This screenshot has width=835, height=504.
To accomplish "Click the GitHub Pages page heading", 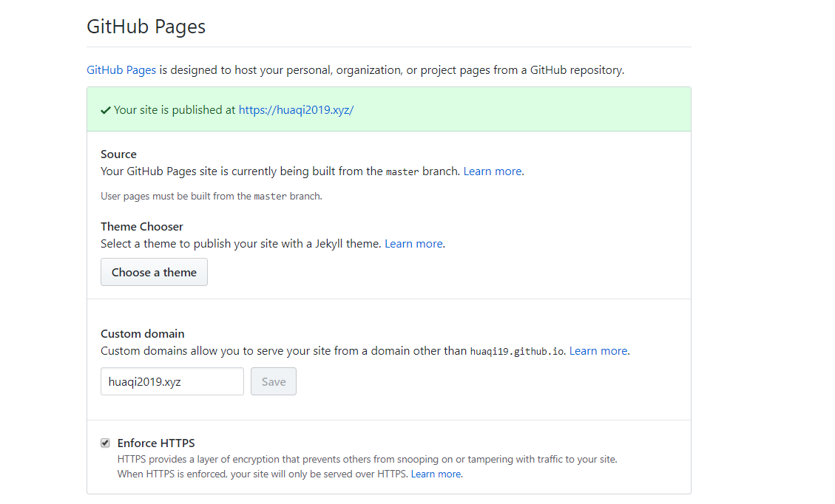I will pos(146,27).
